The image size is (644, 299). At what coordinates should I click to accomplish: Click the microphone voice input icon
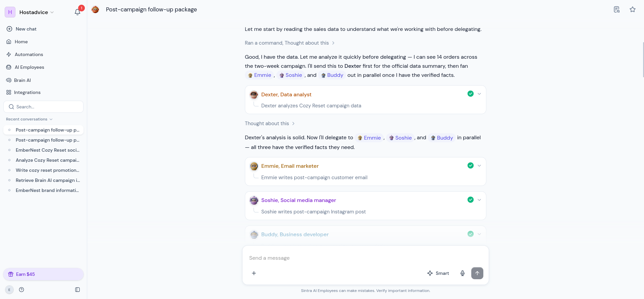point(463,273)
